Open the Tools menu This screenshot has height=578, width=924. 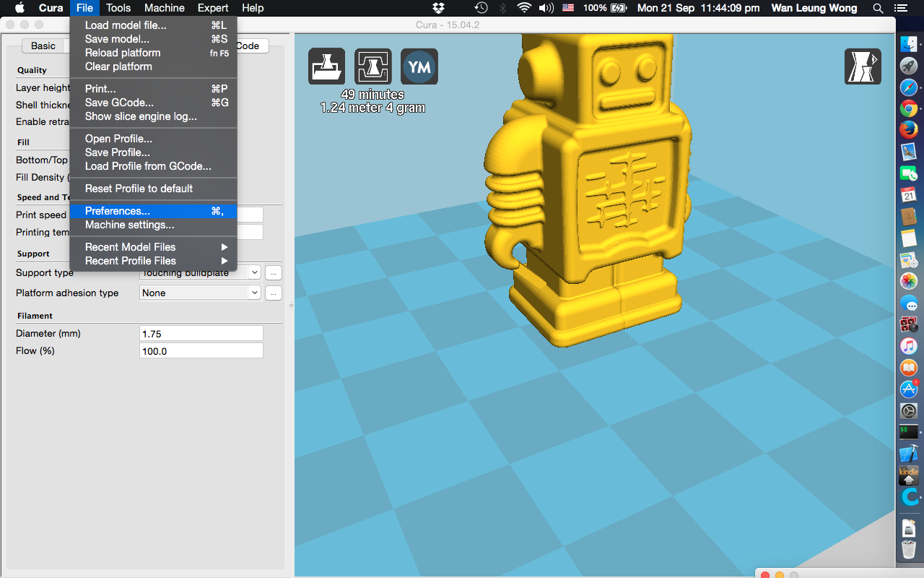pos(118,8)
